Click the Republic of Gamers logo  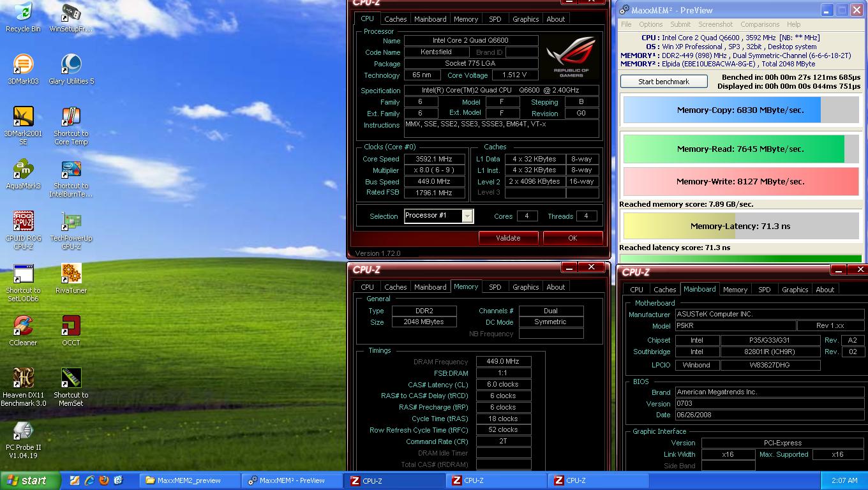571,56
